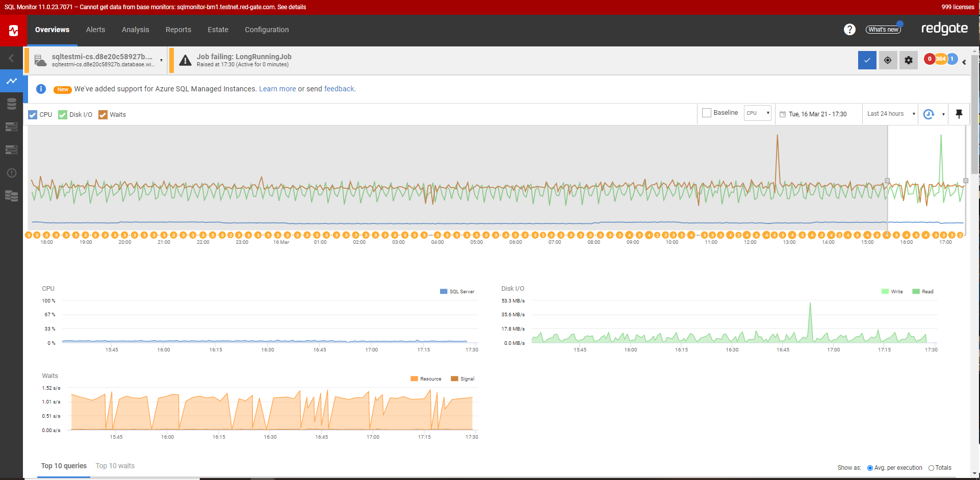Select the Overview graph icon in sidebar
980x480 pixels.
12,81
